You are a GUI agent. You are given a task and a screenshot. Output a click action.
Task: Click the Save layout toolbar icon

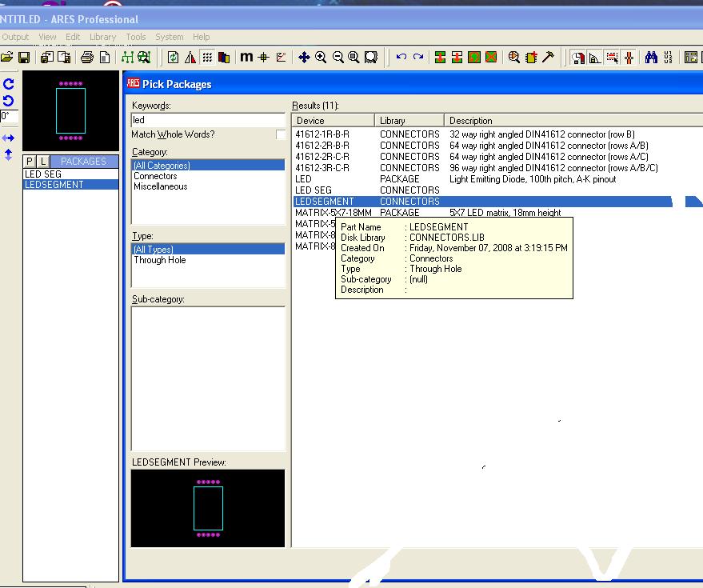tap(24, 58)
